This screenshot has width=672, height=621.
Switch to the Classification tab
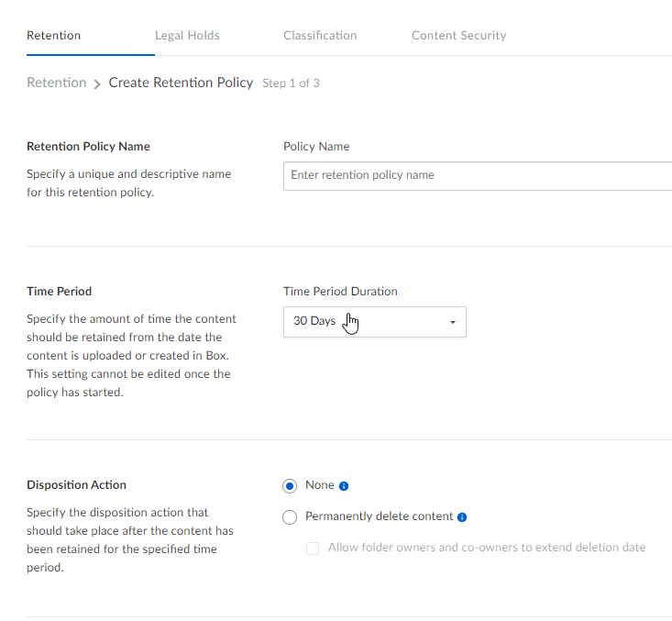click(320, 35)
